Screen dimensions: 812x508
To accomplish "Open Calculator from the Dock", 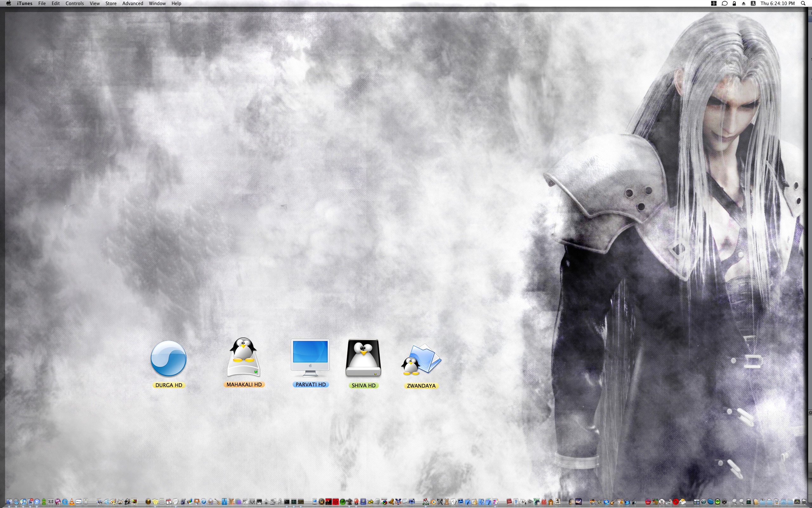I will point(162,502).
